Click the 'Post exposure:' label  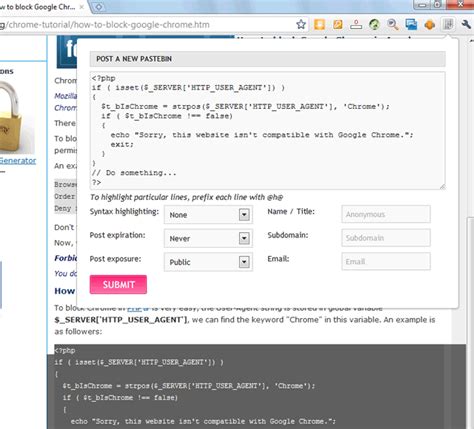tap(115, 259)
